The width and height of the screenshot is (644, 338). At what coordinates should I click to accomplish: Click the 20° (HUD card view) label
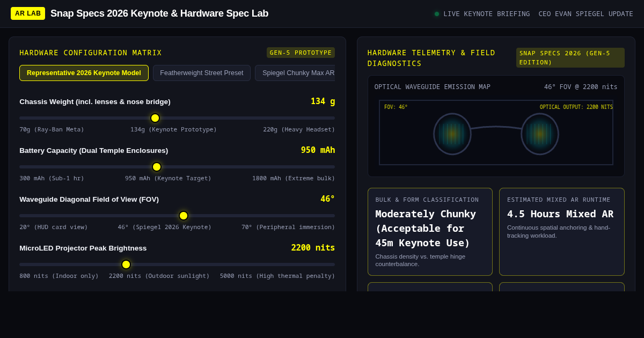click(54, 227)
